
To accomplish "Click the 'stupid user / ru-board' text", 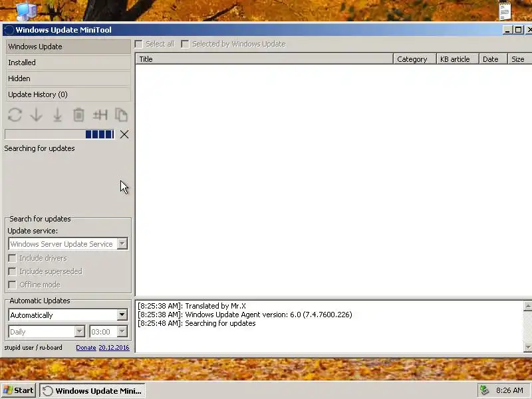I will tap(33, 347).
